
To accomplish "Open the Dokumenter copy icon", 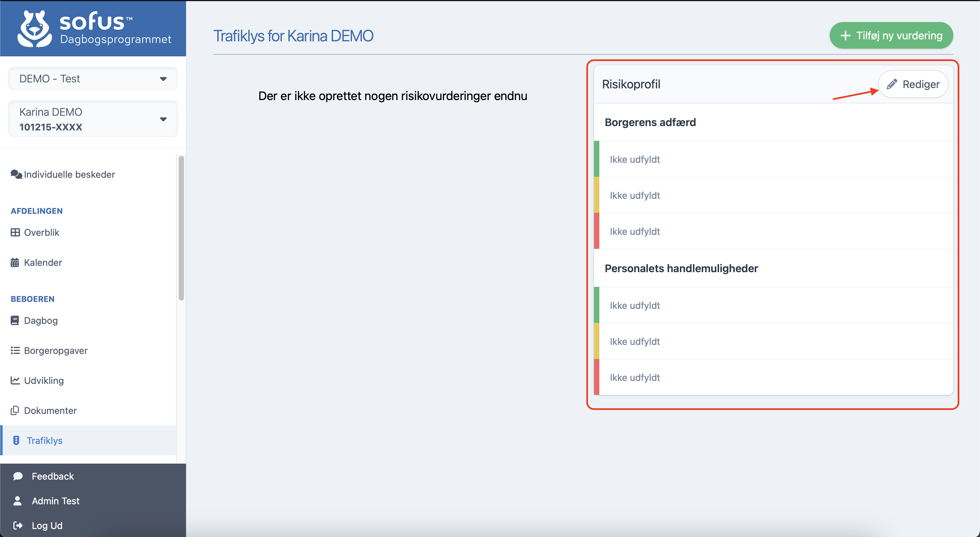I will pos(15,410).
